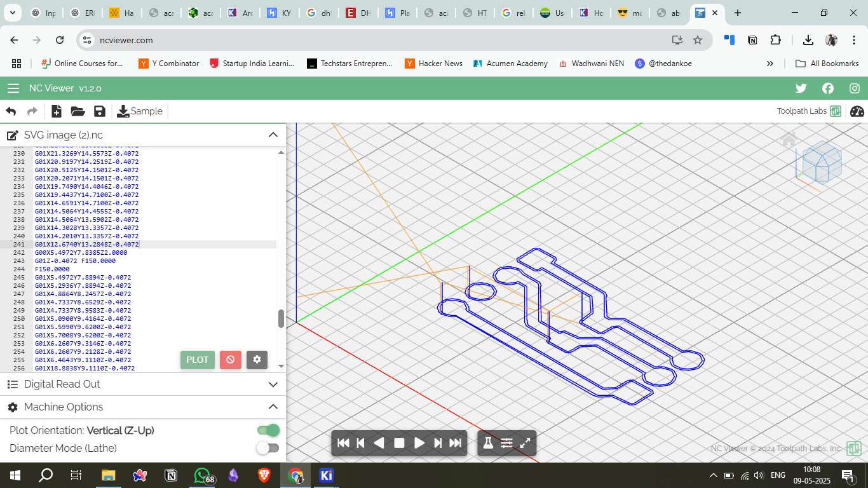Open the All Bookmarks folder
Screen dimensions: 868x488
pos(827,64)
